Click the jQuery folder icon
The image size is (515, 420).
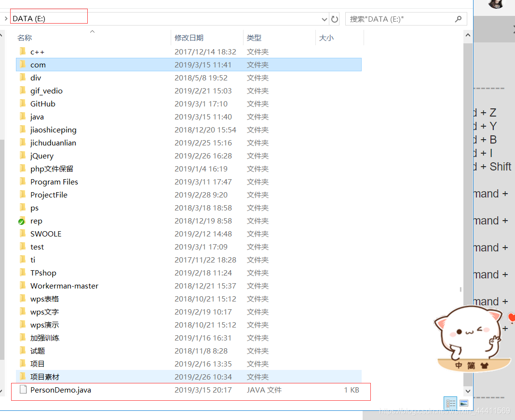click(23, 156)
